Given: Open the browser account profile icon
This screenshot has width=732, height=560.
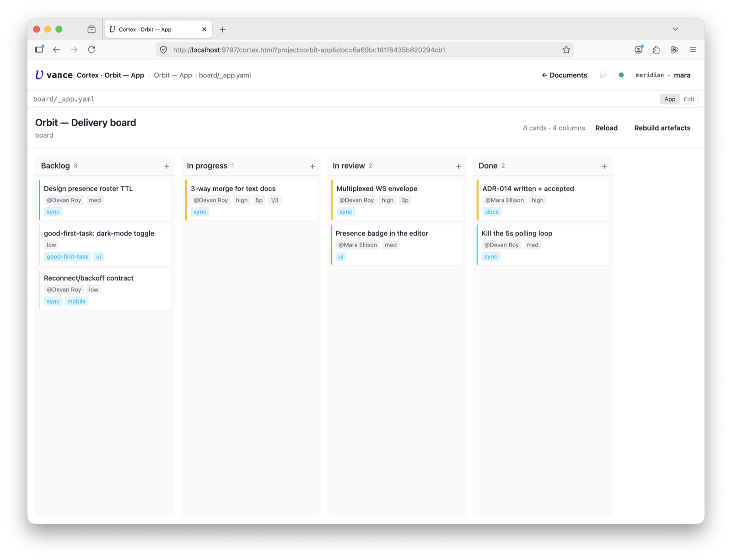Looking at the screenshot, I should pos(639,49).
